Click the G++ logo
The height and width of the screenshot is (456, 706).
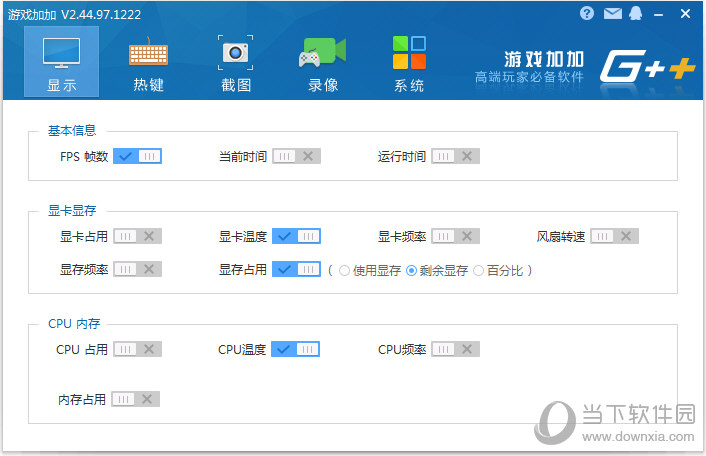tap(647, 67)
